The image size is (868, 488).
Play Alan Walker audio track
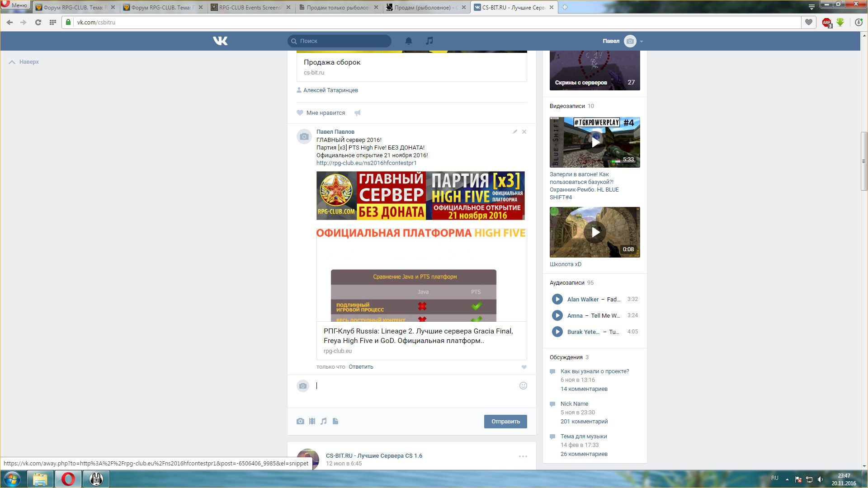(557, 299)
